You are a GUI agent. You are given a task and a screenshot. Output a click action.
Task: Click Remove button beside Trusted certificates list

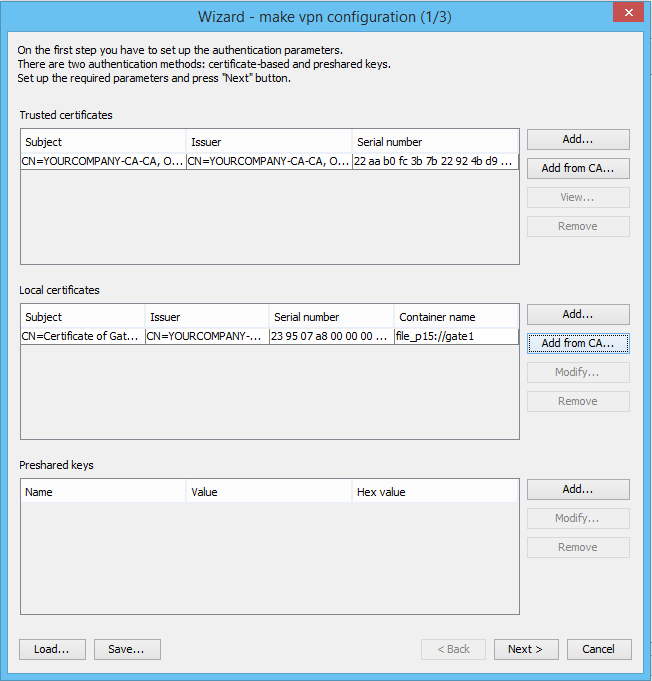tap(578, 227)
